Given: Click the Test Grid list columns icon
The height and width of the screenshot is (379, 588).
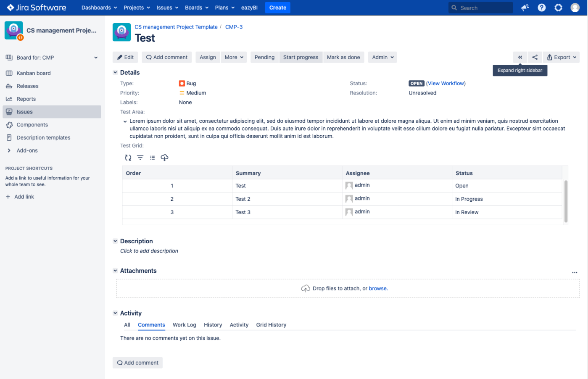Looking at the screenshot, I should (x=152, y=158).
